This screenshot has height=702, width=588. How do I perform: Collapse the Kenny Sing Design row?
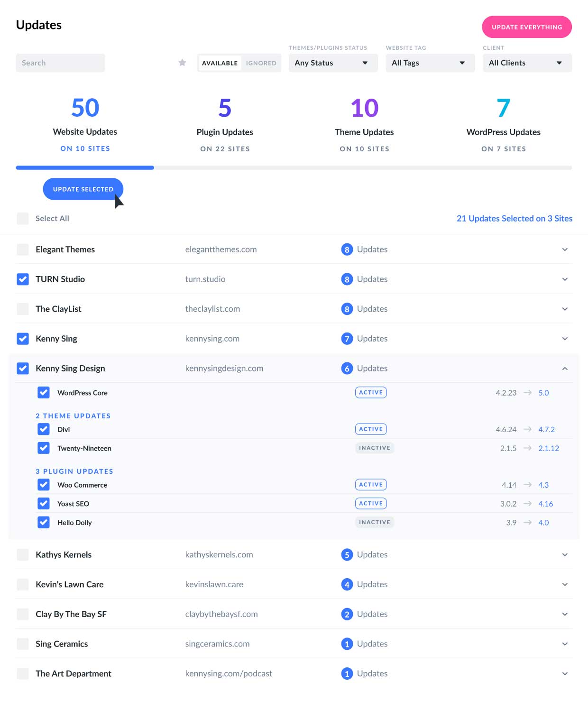coord(565,368)
